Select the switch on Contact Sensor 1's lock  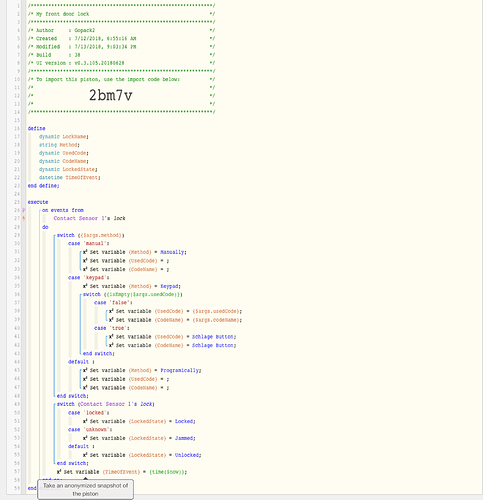click(105, 404)
